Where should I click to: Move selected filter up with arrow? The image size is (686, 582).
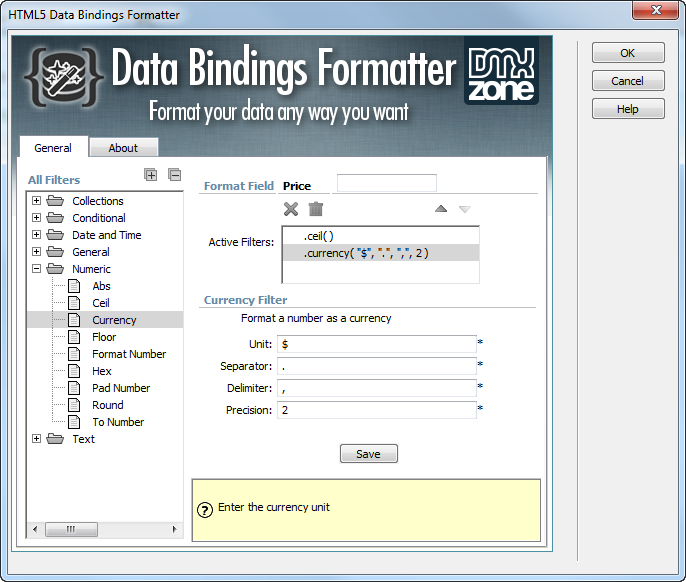point(441,209)
